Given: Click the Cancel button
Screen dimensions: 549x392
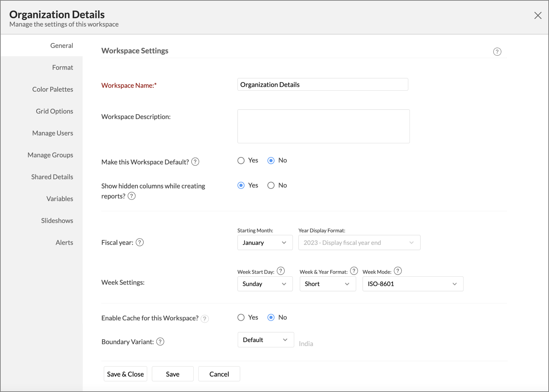Looking at the screenshot, I should (219, 374).
